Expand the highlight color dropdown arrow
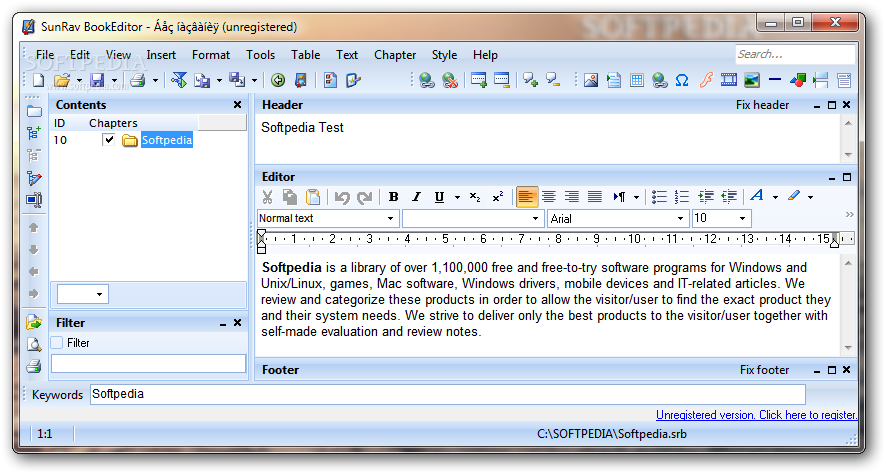This screenshot has height=474, width=886. [810, 197]
